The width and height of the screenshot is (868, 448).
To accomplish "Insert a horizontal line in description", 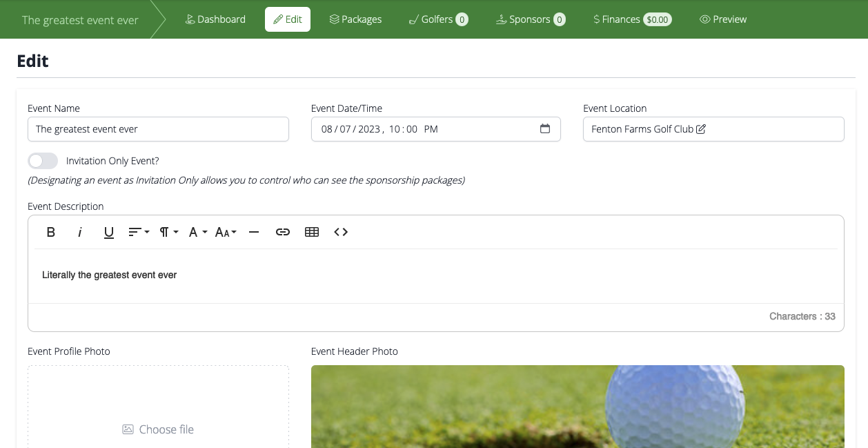I will tap(254, 232).
